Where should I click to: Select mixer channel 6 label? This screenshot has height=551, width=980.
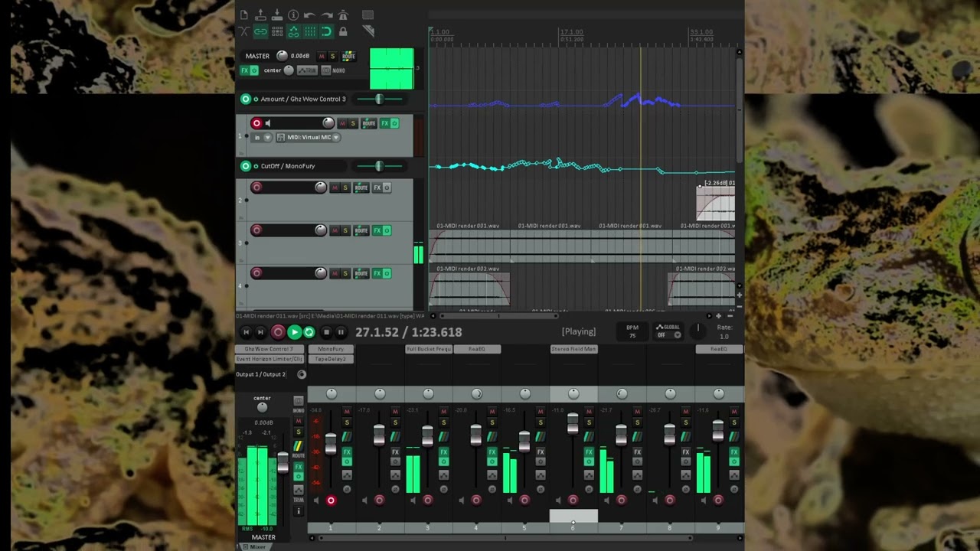(x=573, y=528)
